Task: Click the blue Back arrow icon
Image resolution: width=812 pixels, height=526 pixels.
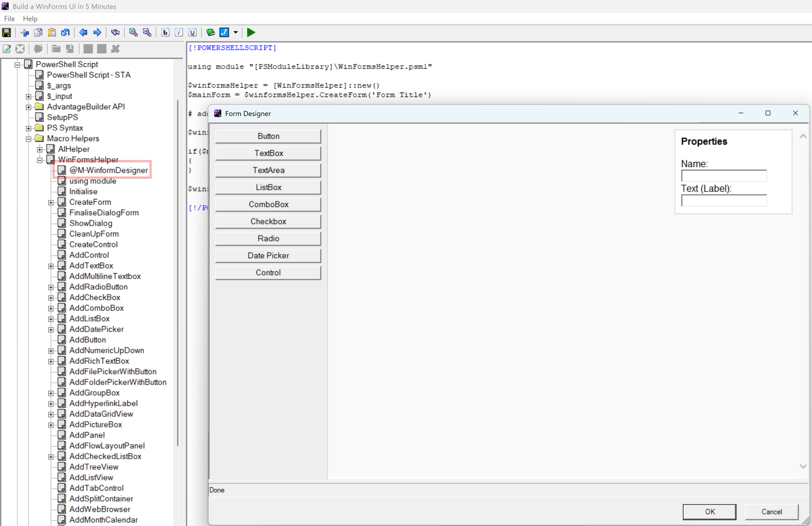Action: (x=83, y=32)
